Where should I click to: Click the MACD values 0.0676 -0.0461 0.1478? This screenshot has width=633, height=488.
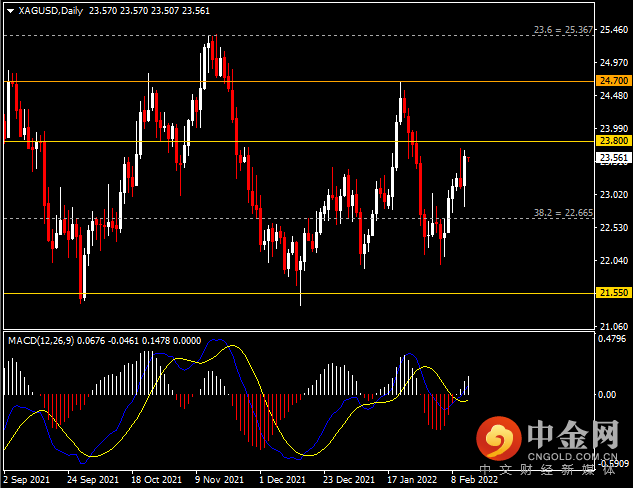pos(124,341)
